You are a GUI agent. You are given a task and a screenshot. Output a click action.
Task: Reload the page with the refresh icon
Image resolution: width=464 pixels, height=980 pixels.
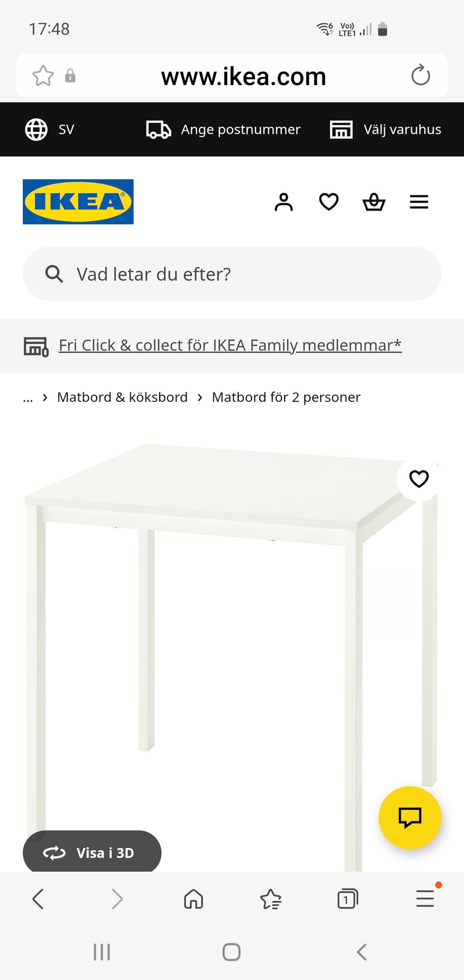point(420,75)
